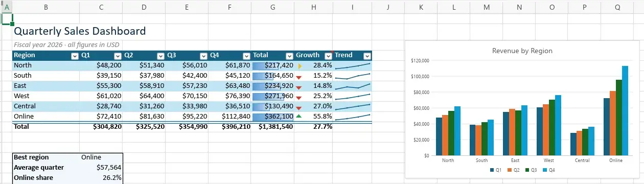Screen dimensions: 644x184
Task: Open the Q4 column filter dropdown
Action: coord(246,56)
